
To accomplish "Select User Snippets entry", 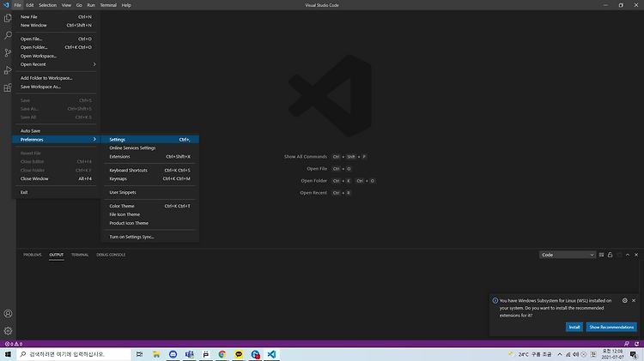I will [x=150, y=192].
